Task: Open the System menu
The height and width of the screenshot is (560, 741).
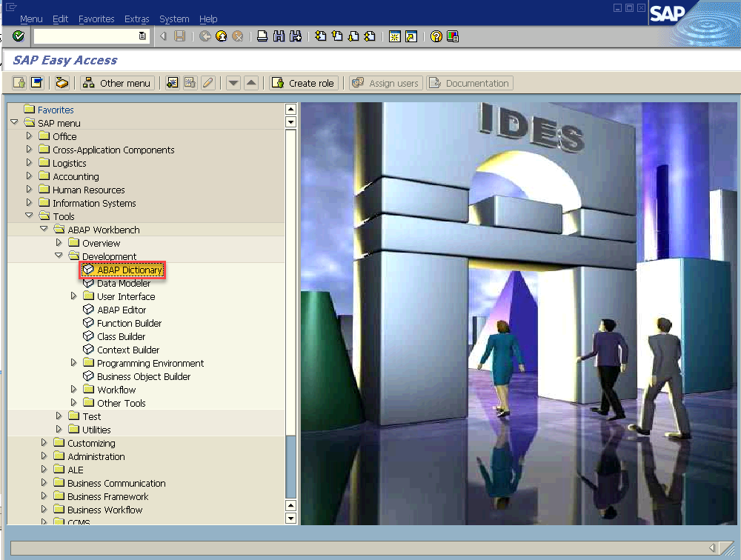Action: tap(174, 19)
